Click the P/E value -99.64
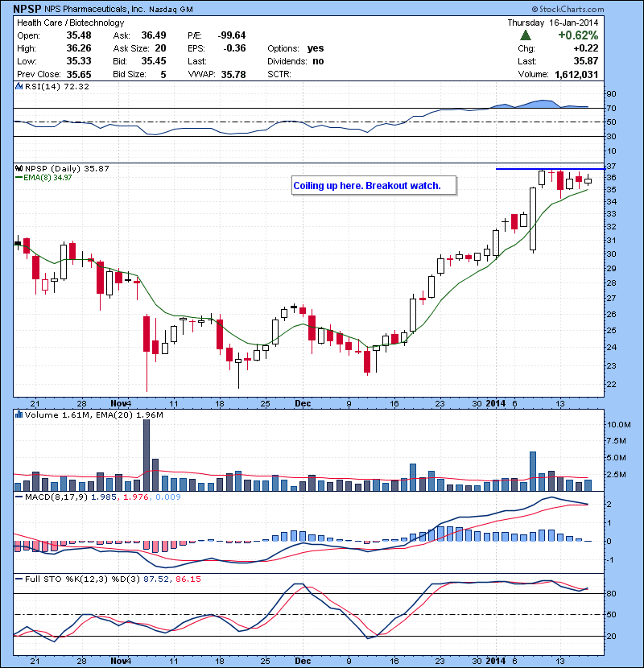The height and width of the screenshot is (668, 644). [x=232, y=35]
